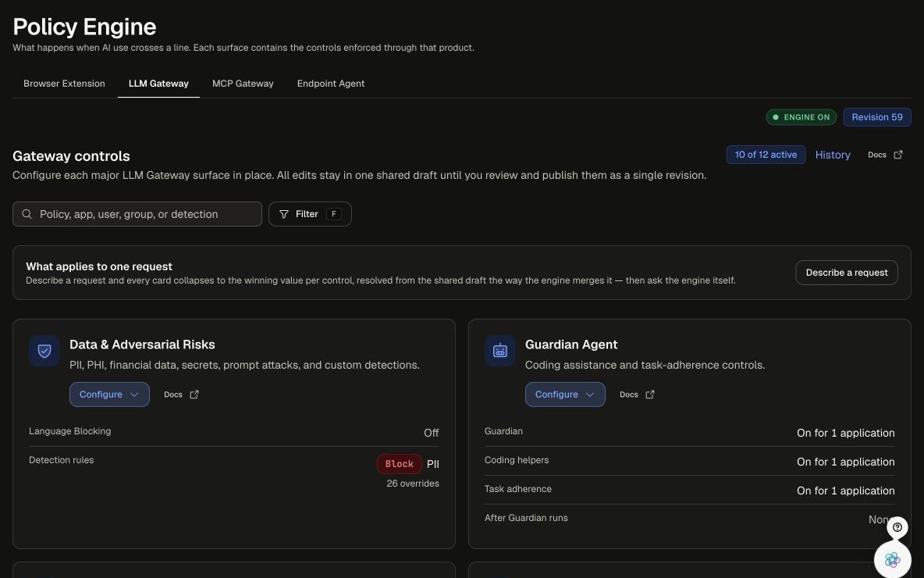Expand Configure dropdown for Data & Adversarial Risks
This screenshot has height=578, width=924.
tap(109, 394)
